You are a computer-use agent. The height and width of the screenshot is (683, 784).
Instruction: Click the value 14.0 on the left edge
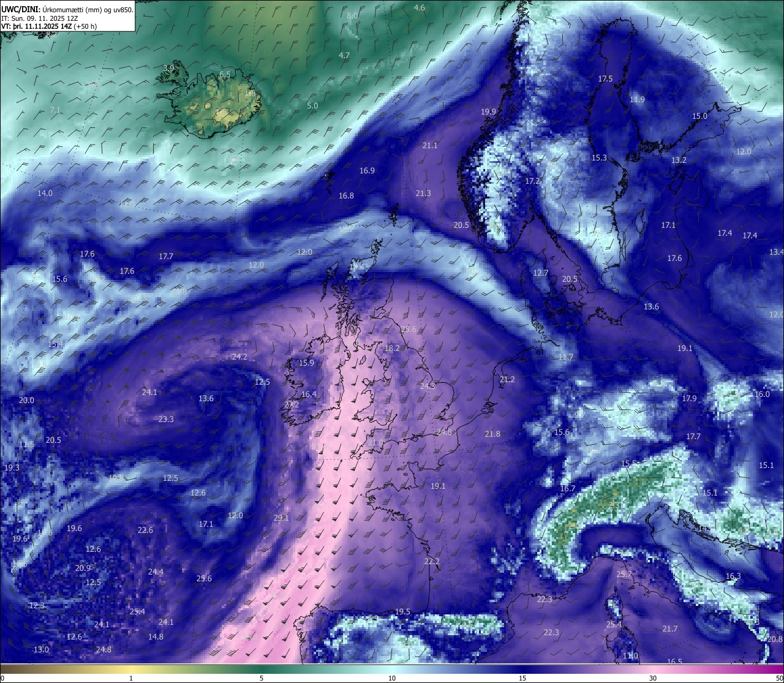coord(45,193)
